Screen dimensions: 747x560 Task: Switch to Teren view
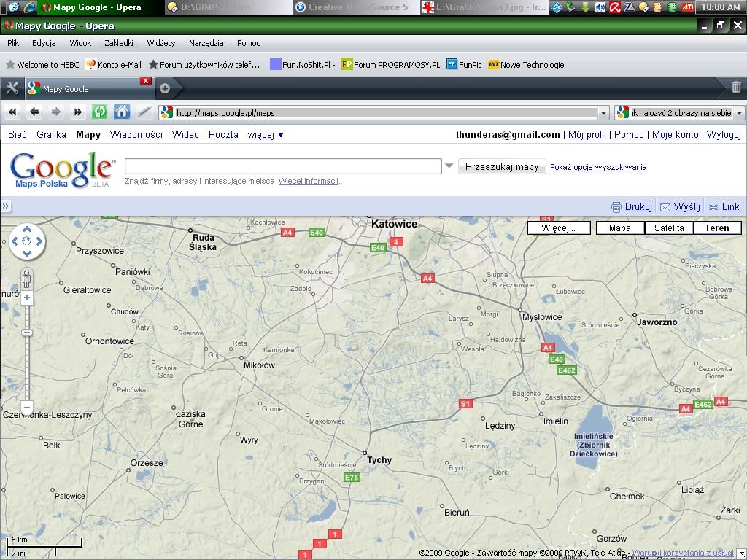717,228
